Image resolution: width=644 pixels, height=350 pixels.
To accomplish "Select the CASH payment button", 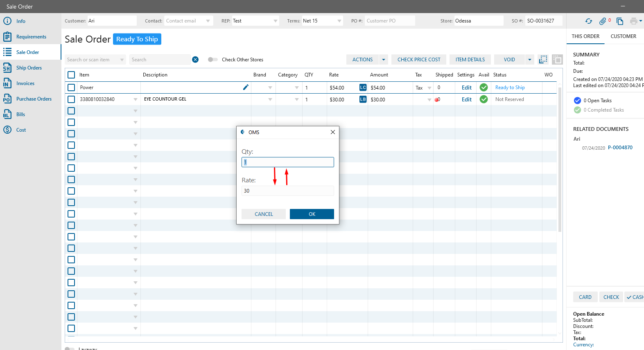I will (635, 297).
